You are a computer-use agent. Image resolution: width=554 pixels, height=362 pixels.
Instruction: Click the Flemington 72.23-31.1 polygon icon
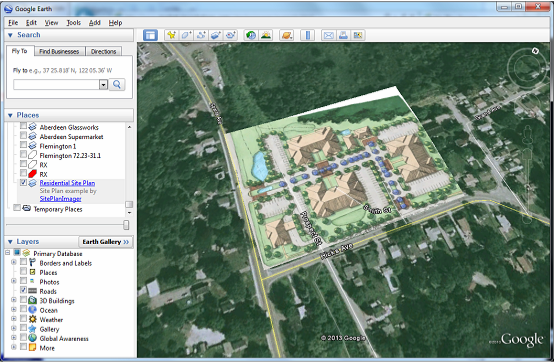pos(32,155)
